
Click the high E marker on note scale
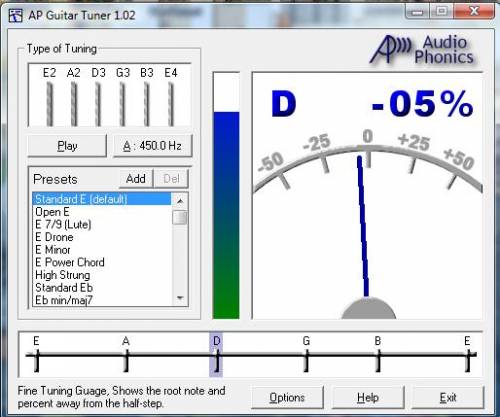click(468, 355)
